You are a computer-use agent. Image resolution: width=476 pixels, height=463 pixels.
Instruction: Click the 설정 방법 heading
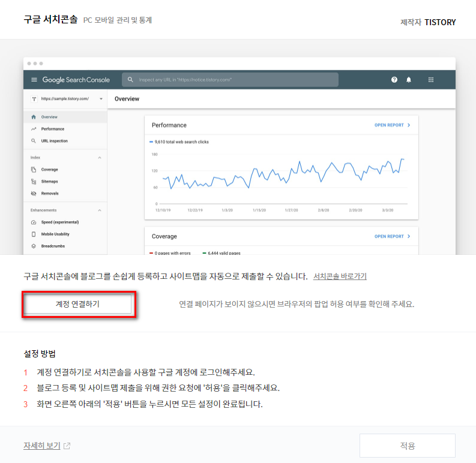pyautogui.click(x=40, y=353)
